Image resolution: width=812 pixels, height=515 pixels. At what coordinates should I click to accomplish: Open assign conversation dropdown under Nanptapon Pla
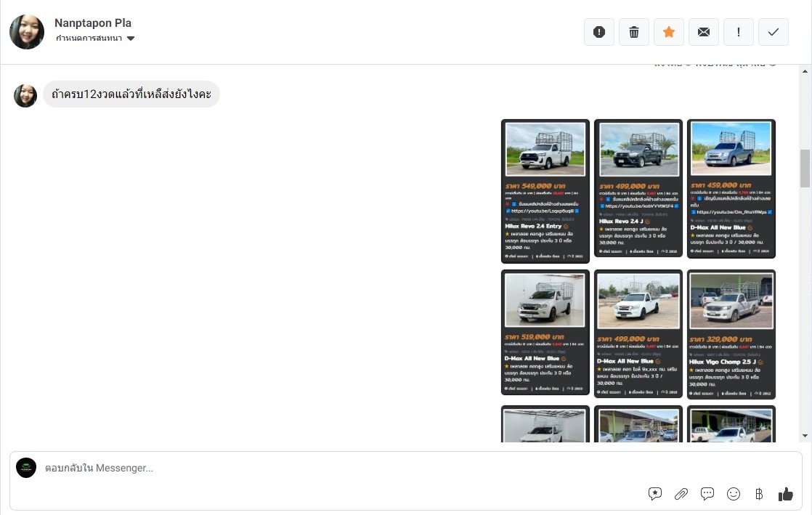pyautogui.click(x=95, y=38)
